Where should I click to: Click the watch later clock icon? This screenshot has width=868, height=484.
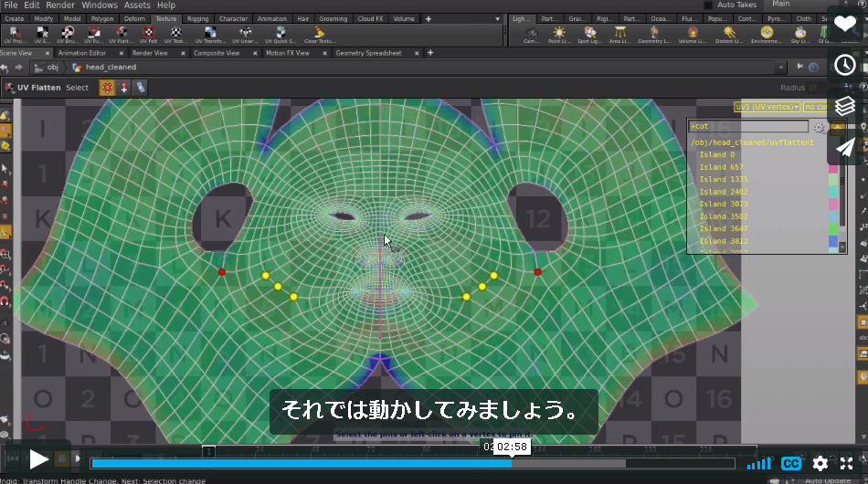(x=845, y=65)
